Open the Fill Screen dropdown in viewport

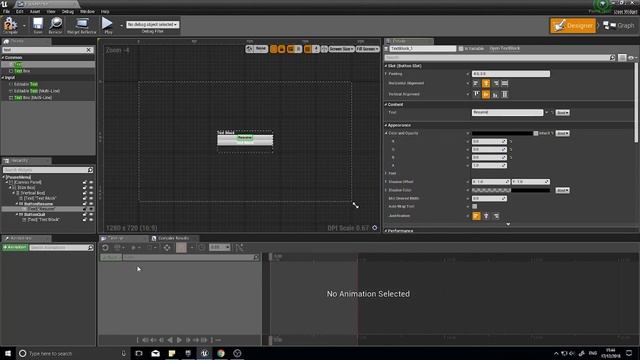[367, 49]
